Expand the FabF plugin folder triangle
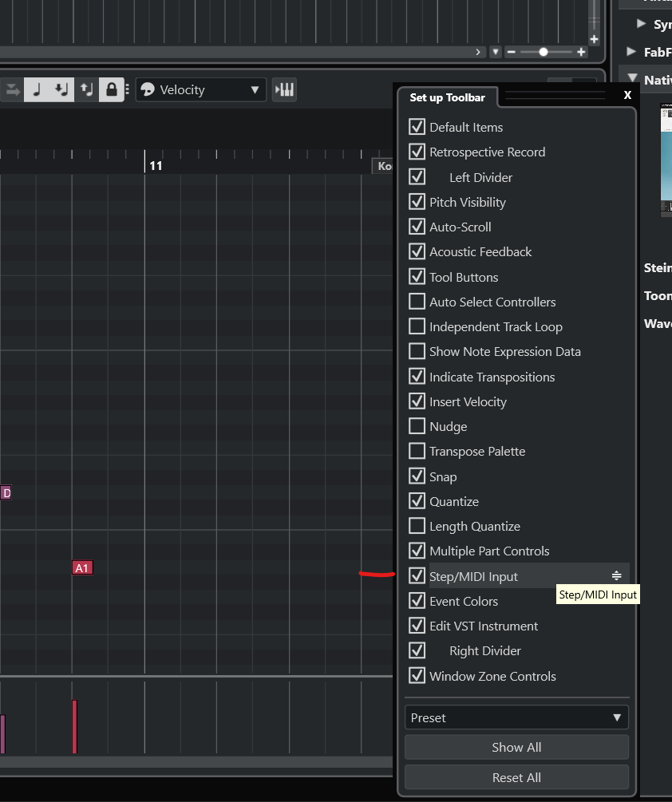Image resolution: width=672 pixels, height=802 pixels. pos(631,52)
